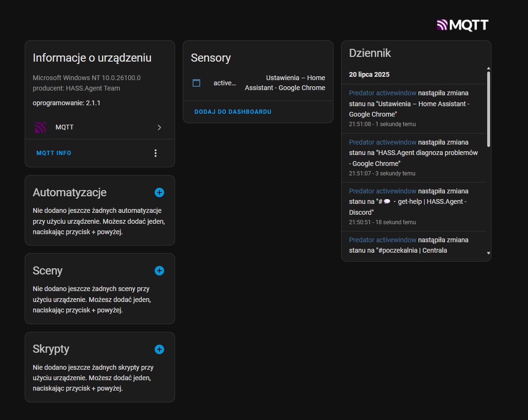Click the Dziennik scrollbar up arrow
The width and height of the screenshot is (528, 420).
pos(489,69)
